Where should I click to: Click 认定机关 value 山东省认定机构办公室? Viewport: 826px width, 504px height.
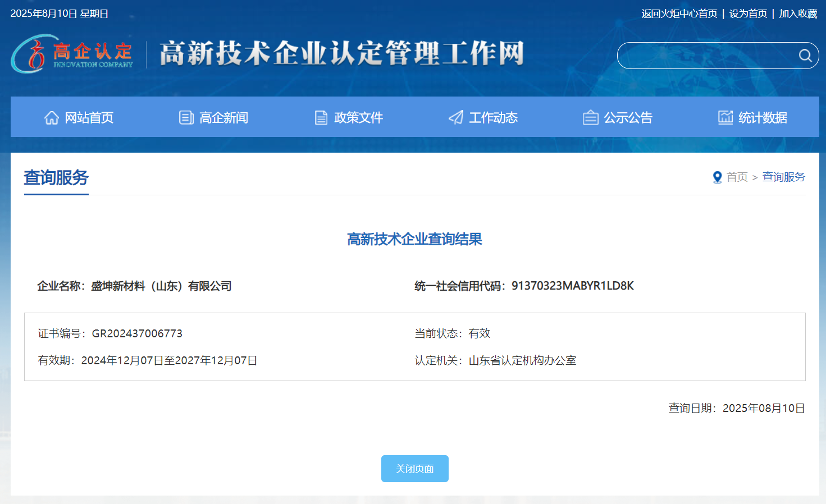522,360
